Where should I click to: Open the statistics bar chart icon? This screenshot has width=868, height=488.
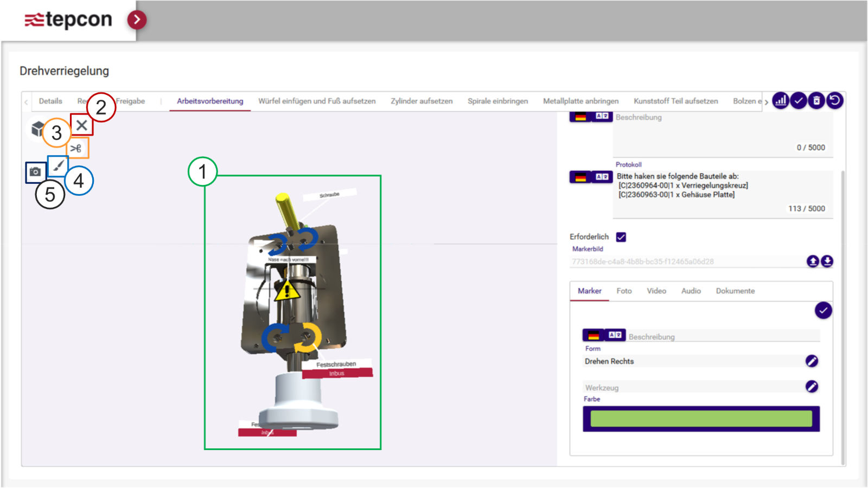tap(780, 100)
